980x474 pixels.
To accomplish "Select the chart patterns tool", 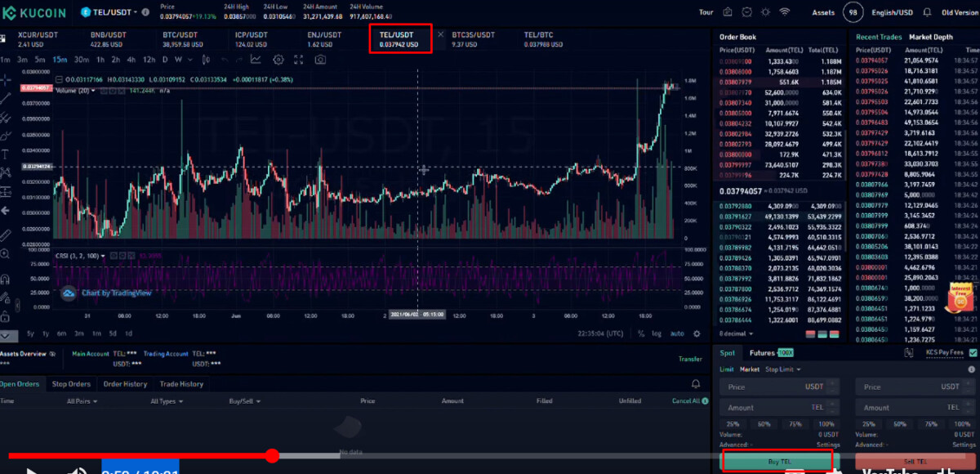I will click(x=6, y=172).
